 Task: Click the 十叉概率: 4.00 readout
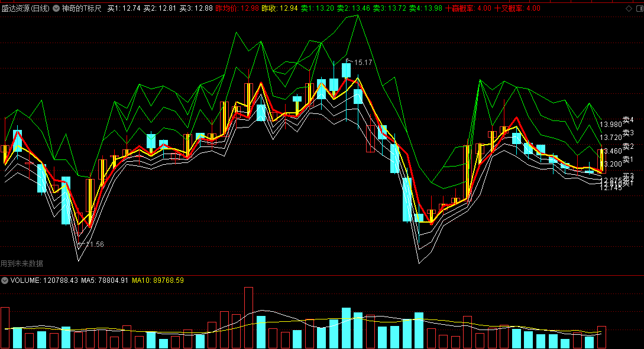coord(517,8)
